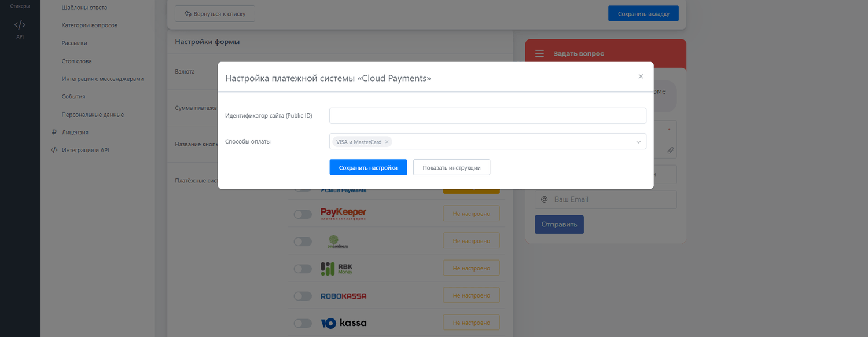Screen dimensions: 868x337
Task: Click the PayKeeper logo
Action: pyautogui.click(x=343, y=214)
